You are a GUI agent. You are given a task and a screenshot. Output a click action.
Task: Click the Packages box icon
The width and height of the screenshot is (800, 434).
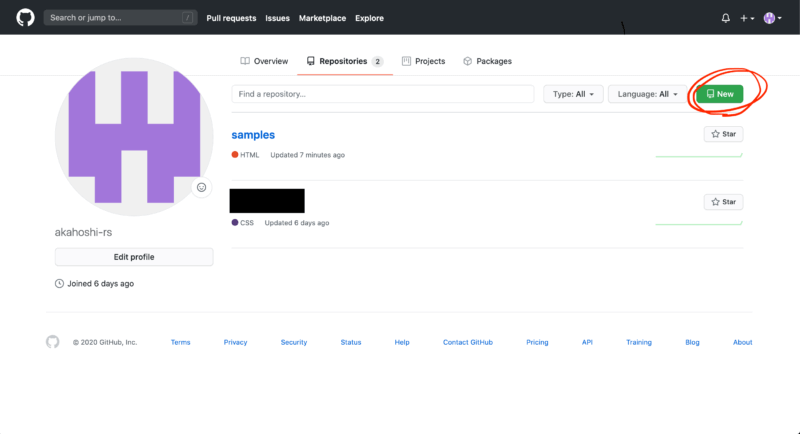pyautogui.click(x=467, y=61)
